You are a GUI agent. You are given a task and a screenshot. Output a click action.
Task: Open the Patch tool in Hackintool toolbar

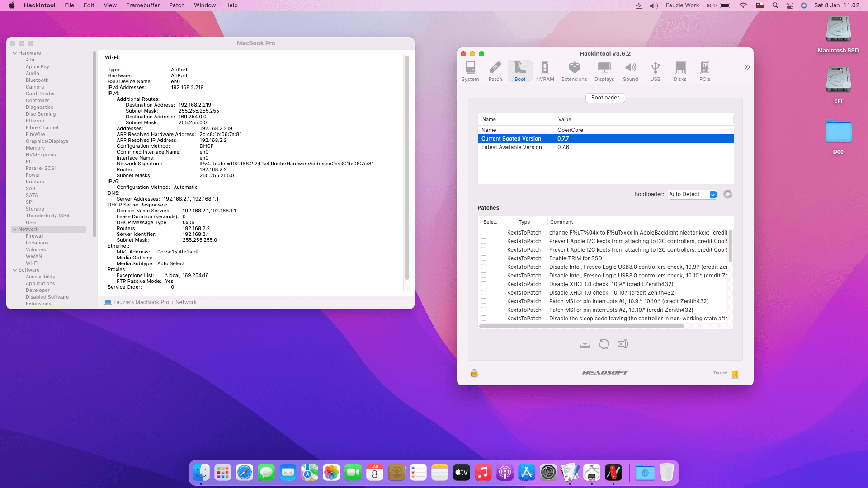pos(495,71)
